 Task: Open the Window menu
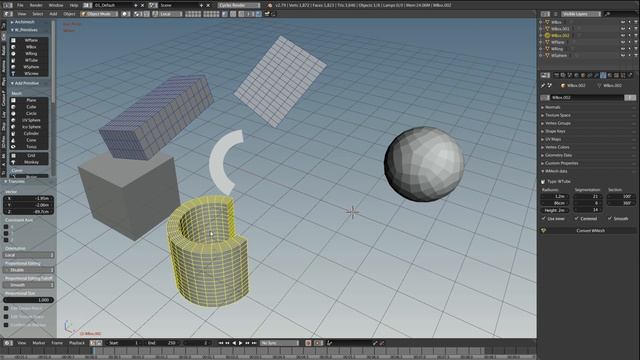(56, 5)
